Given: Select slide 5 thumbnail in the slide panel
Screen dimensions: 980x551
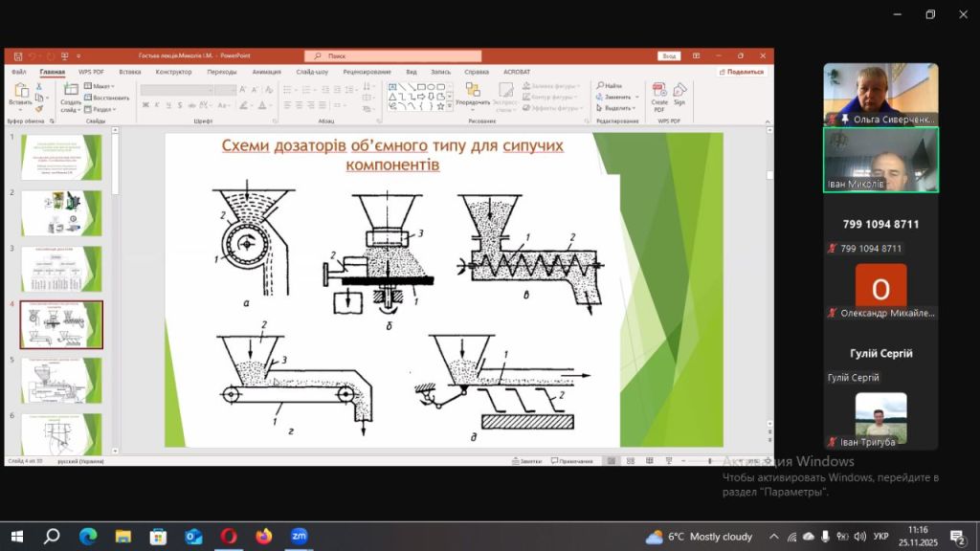Looking at the screenshot, I should (x=61, y=380).
